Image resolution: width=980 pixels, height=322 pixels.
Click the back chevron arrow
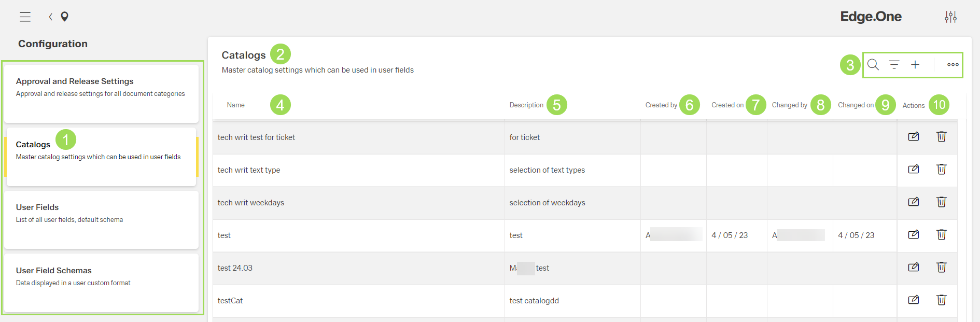coord(50,17)
